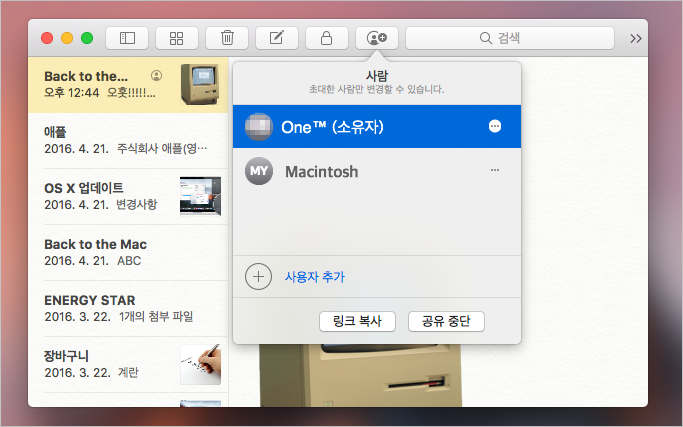Click the OS X 업데이트 screenshot thumbnail
Viewport: 683px width, 427px height.
pyautogui.click(x=200, y=196)
